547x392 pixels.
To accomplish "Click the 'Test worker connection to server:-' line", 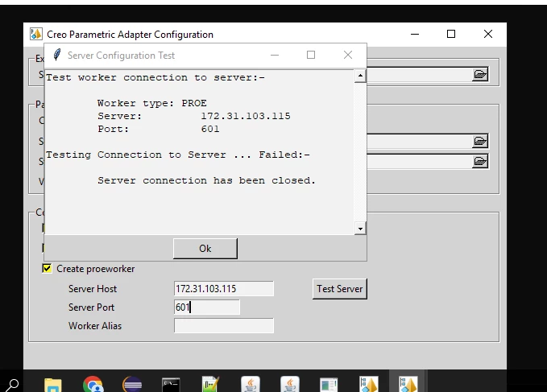I will (155, 77).
